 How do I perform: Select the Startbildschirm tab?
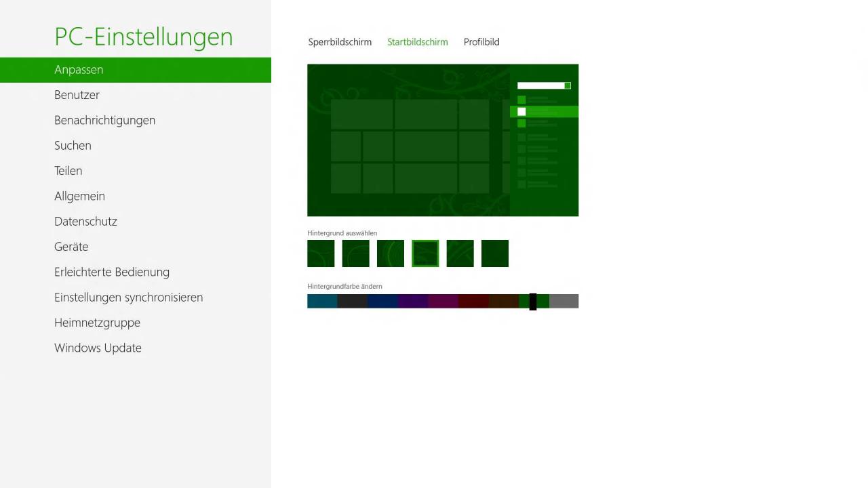pyautogui.click(x=418, y=42)
